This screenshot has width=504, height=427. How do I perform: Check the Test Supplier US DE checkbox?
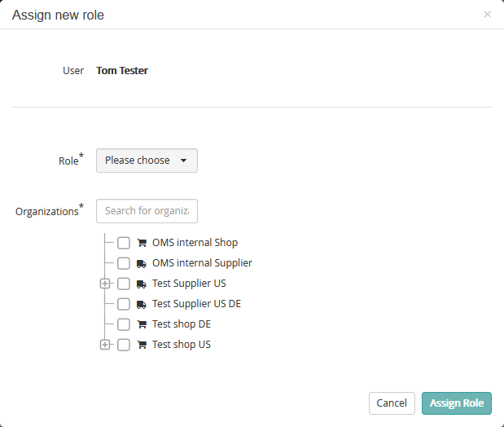tap(124, 304)
